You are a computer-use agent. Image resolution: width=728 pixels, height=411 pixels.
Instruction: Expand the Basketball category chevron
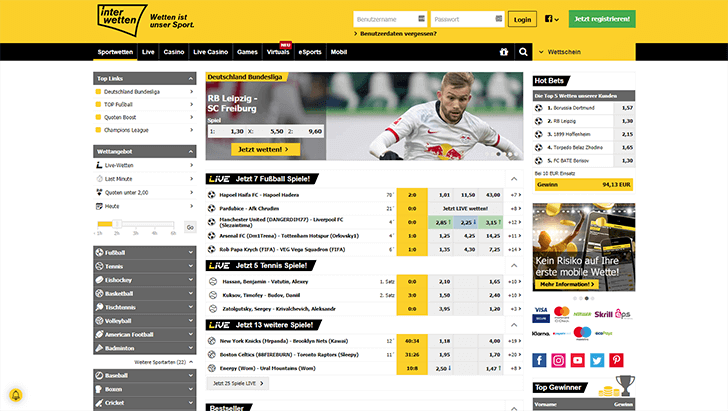pyautogui.click(x=190, y=294)
